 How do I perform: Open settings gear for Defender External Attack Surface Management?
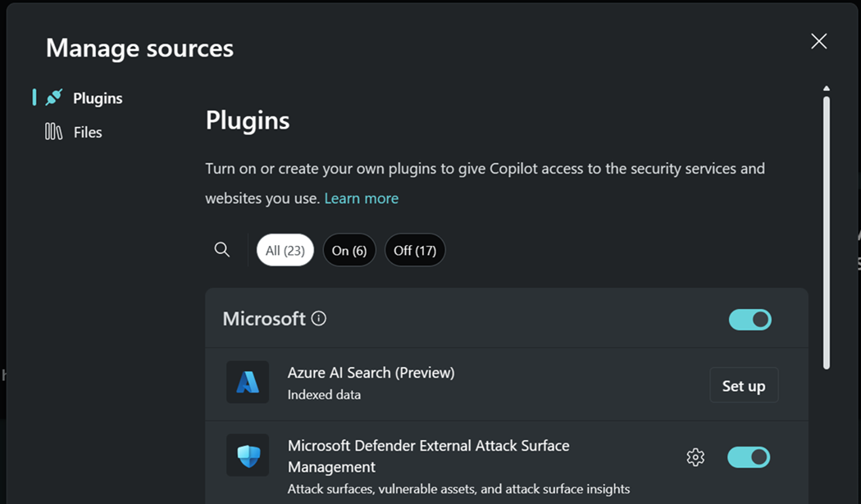pos(695,456)
